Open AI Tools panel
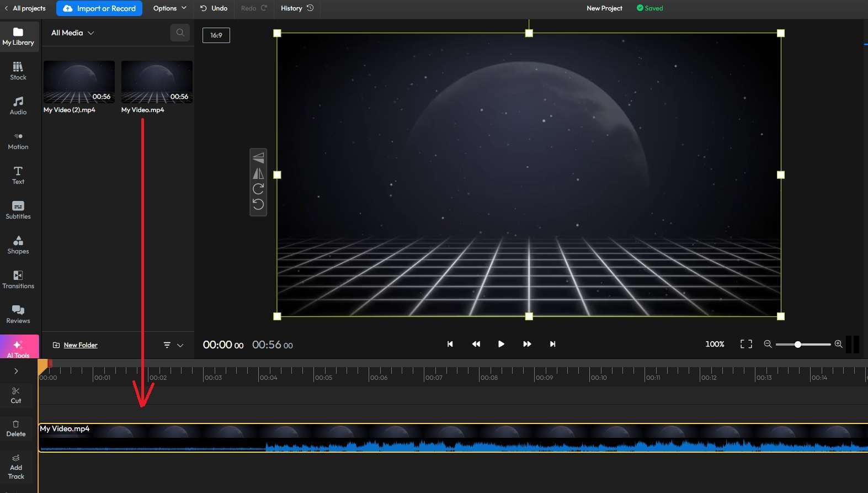The image size is (868, 493). 19,347
